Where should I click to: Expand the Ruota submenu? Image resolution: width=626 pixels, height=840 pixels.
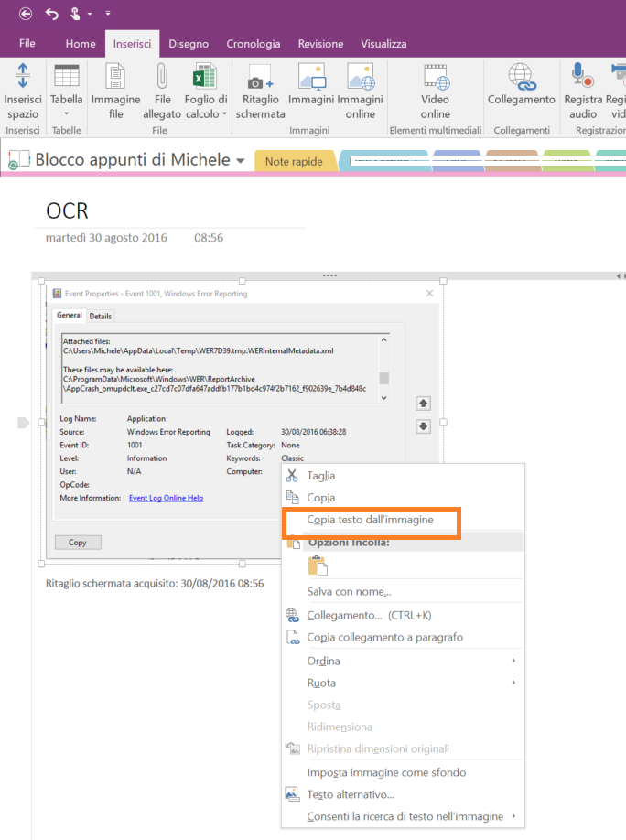point(403,683)
